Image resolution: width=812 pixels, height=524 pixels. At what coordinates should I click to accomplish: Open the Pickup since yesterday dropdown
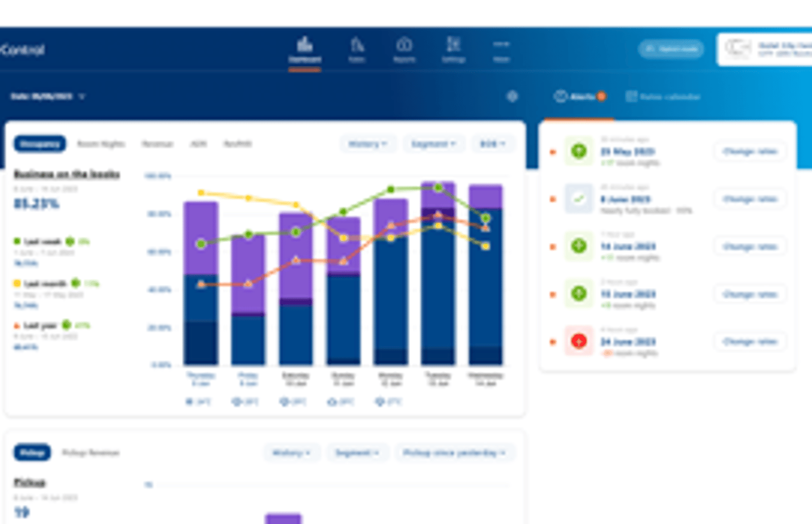coord(454,452)
